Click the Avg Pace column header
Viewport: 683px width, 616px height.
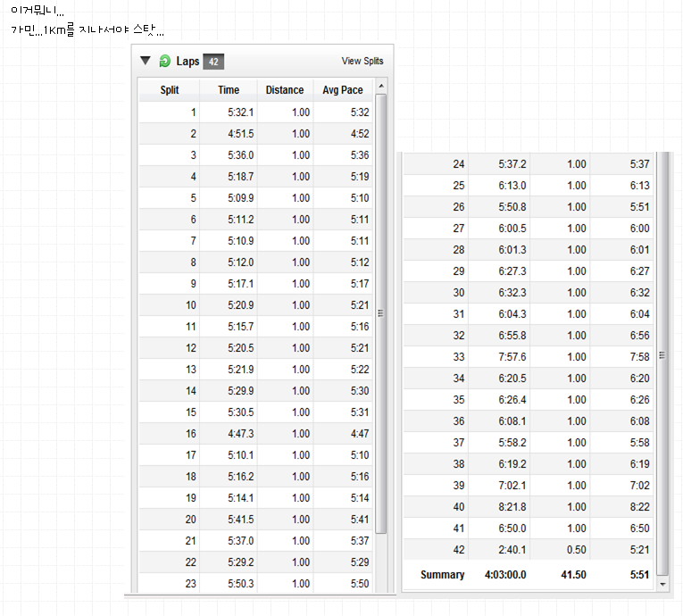click(x=344, y=90)
